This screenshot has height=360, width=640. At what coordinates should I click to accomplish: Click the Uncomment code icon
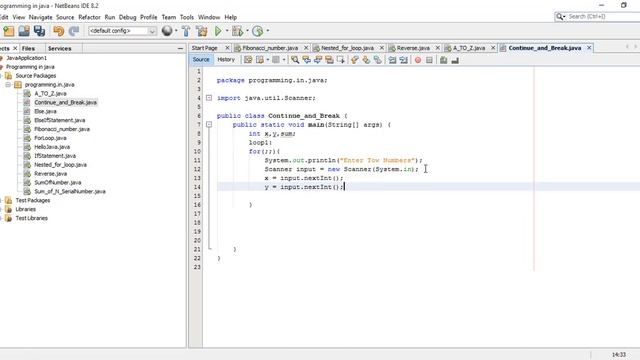[455, 60]
